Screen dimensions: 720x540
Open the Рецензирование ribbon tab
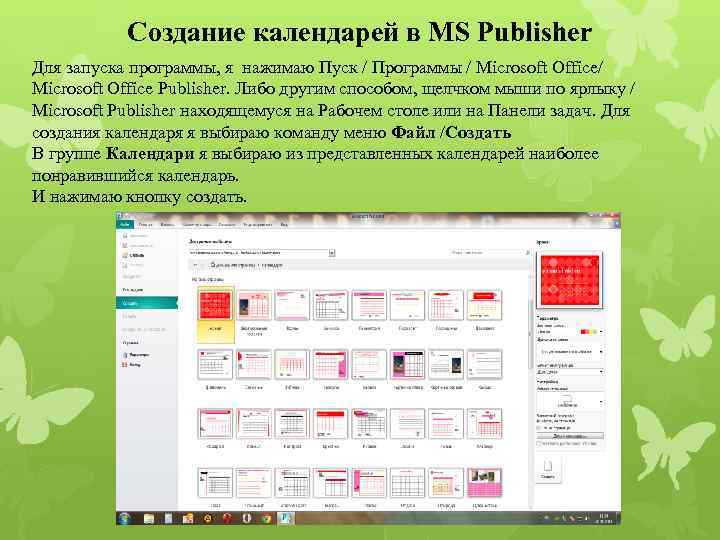258,225
